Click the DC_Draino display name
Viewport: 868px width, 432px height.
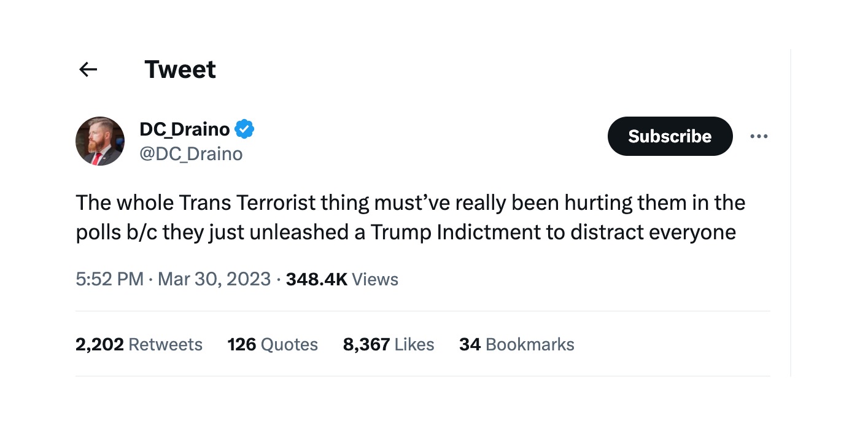pyautogui.click(x=183, y=128)
